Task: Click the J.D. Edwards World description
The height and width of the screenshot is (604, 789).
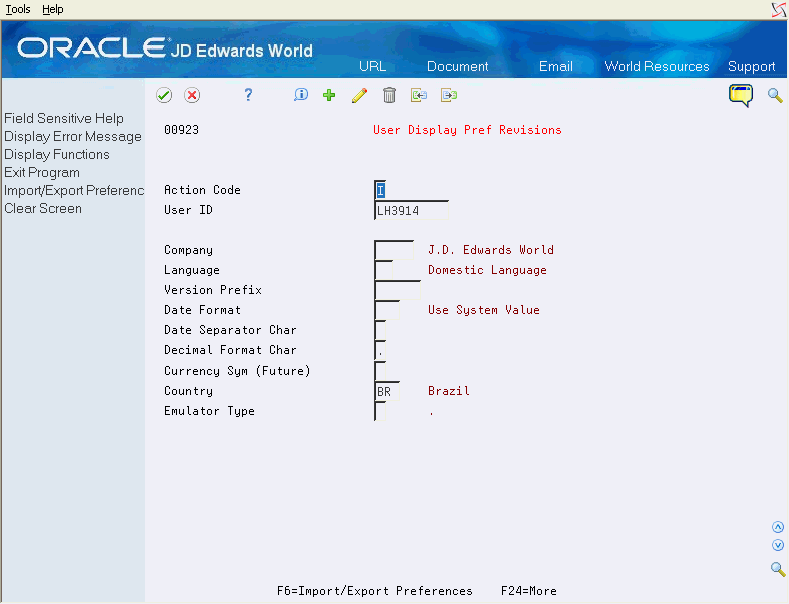Action: (491, 250)
